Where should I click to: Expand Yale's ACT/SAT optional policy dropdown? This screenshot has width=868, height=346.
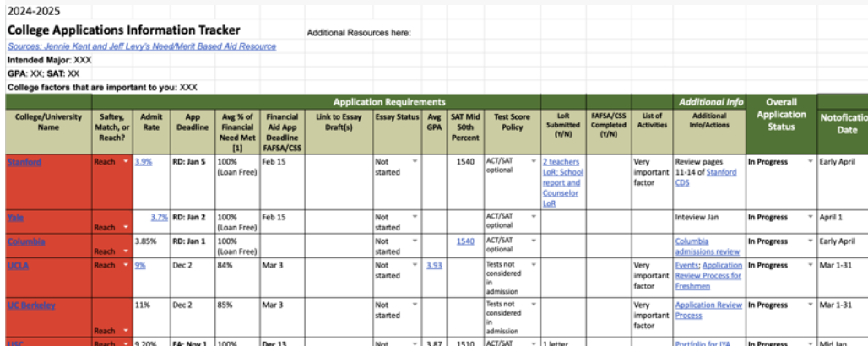(x=533, y=217)
